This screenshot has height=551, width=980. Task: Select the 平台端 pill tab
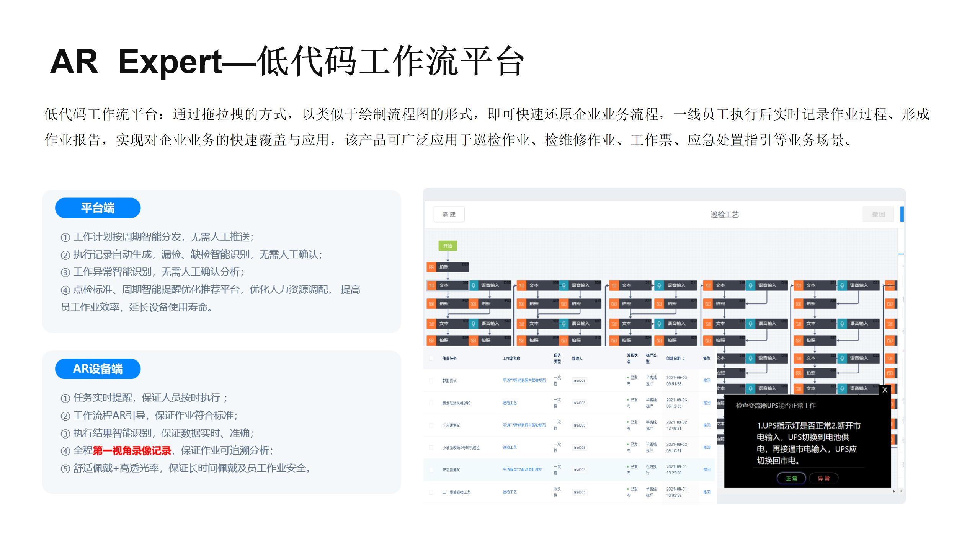(98, 208)
